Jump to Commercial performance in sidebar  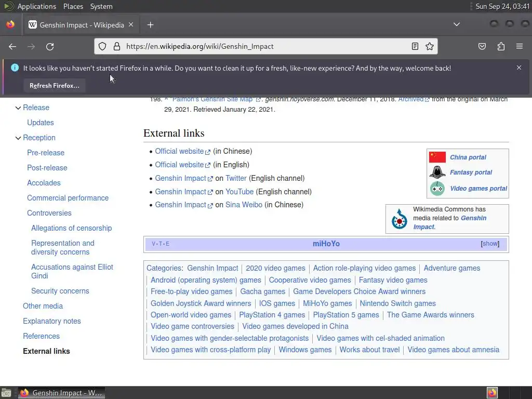68,198
